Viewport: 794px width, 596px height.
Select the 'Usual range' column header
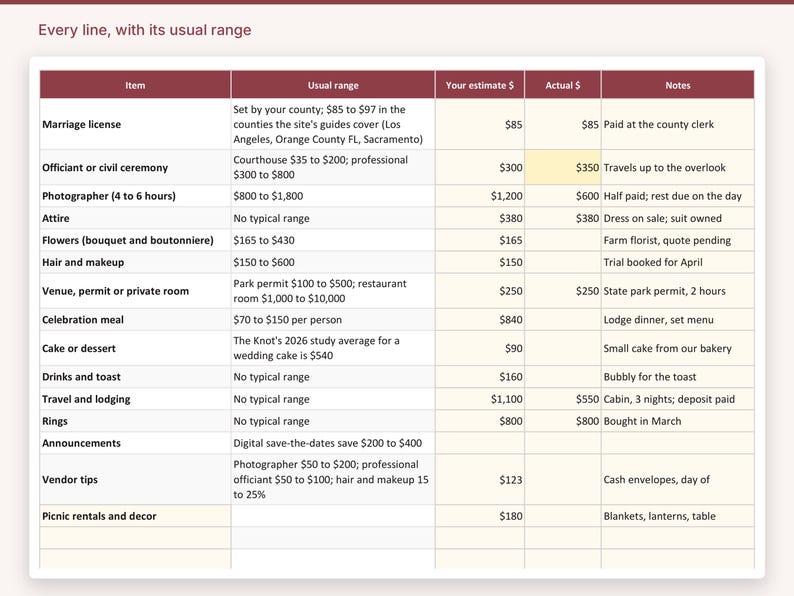click(x=333, y=85)
